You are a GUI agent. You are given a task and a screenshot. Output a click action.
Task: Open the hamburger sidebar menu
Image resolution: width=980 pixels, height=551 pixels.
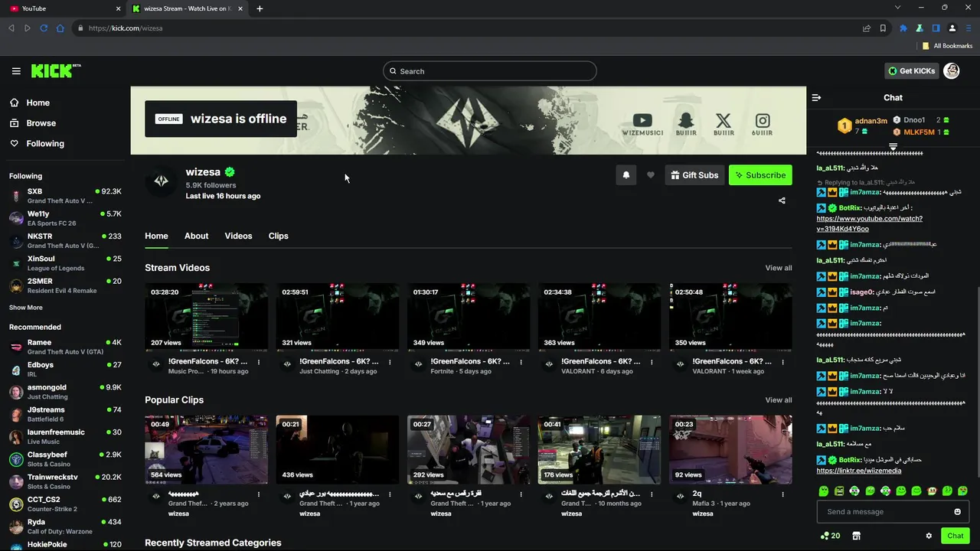tap(16, 71)
